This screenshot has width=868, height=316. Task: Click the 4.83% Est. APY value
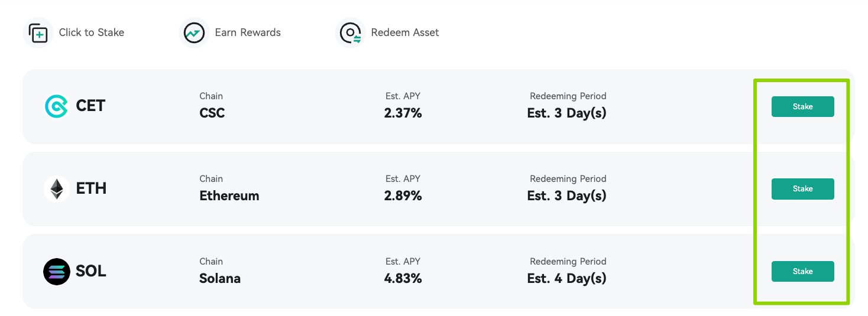coord(403,279)
